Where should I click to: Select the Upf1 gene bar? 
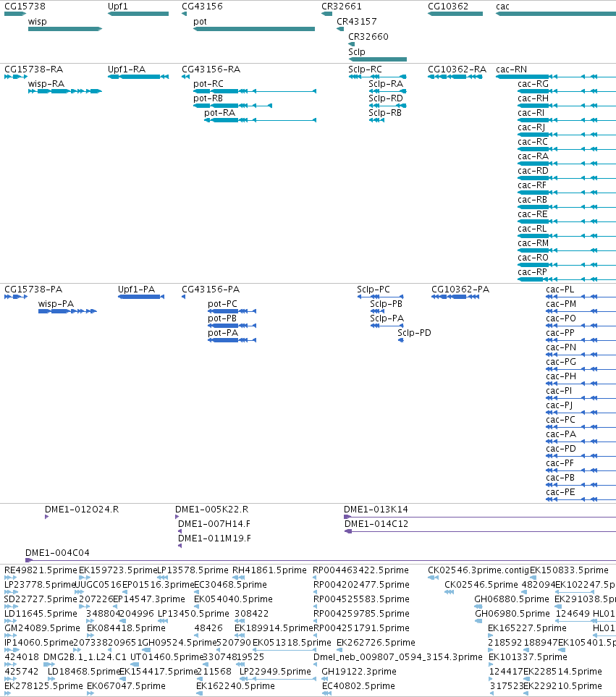(138, 14)
